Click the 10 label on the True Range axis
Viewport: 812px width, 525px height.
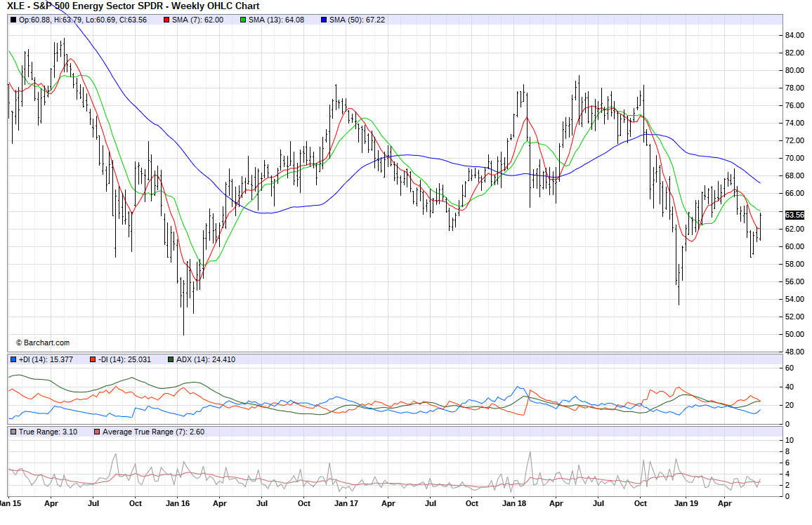pos(790,441)
